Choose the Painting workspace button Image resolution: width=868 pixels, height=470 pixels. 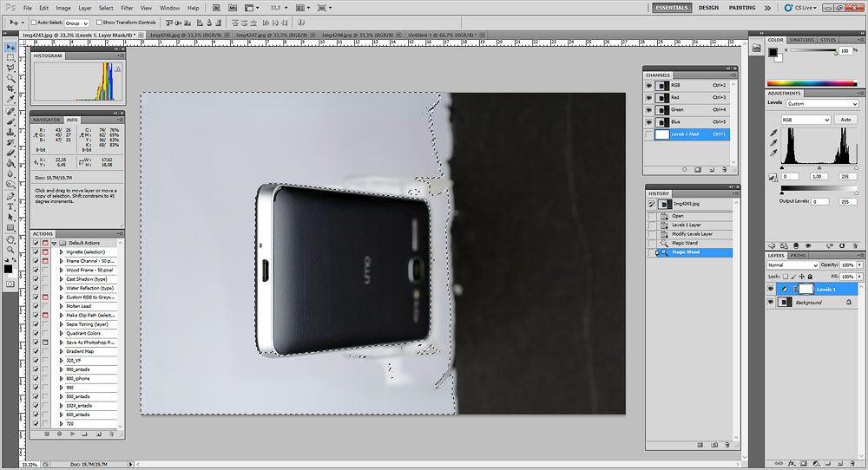click(x=742, y=8)
